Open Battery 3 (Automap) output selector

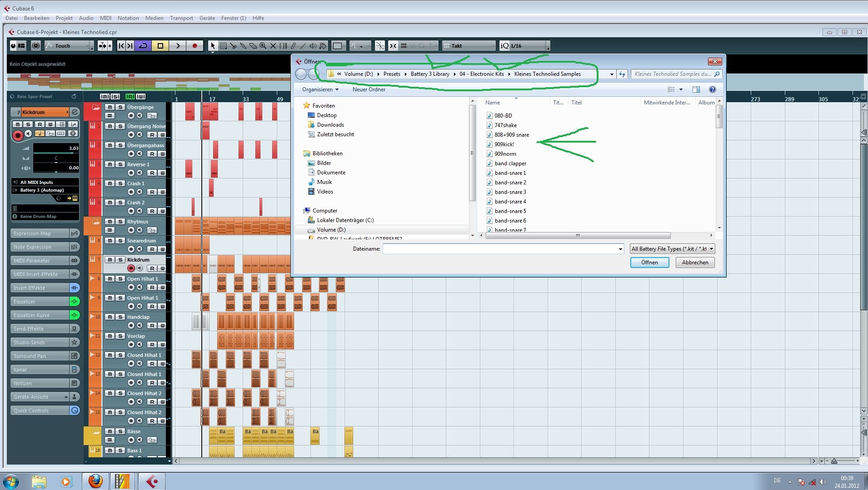(45, 190)
